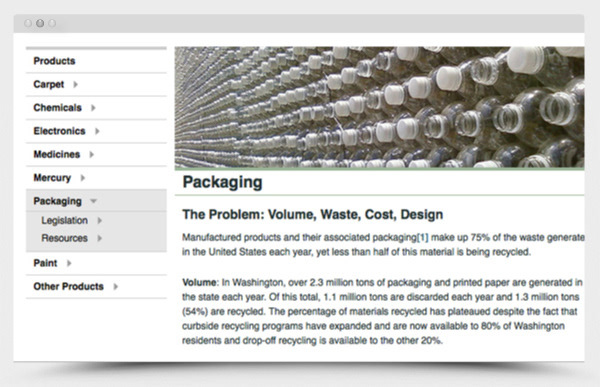
Task: Follow the packaging footnote [1] link
Action: 422,237
